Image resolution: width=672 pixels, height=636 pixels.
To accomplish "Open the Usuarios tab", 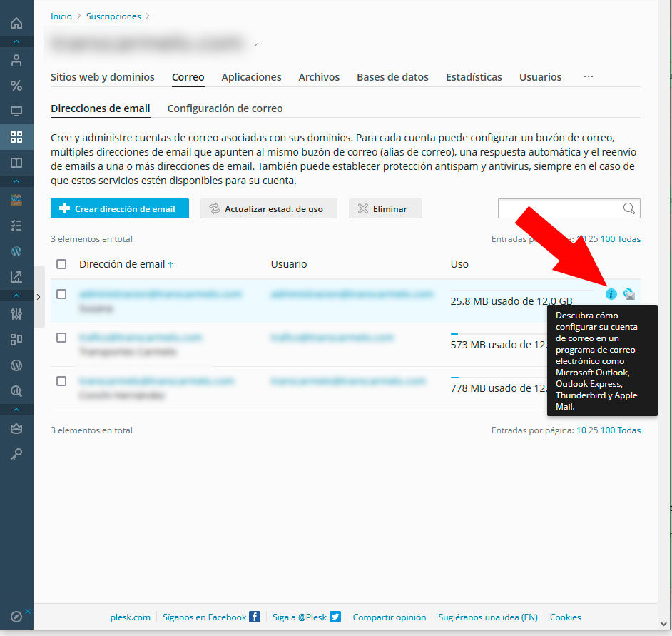I will (x=540, y=77).
